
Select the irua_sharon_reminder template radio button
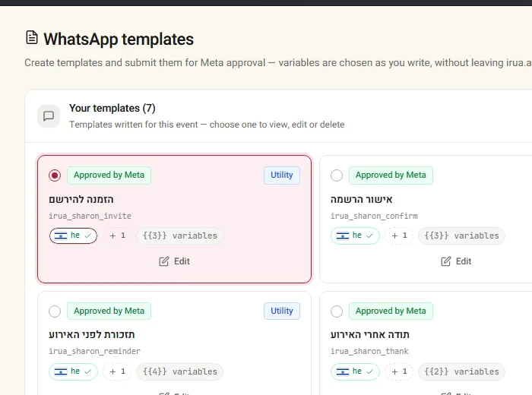click(55, 311)
